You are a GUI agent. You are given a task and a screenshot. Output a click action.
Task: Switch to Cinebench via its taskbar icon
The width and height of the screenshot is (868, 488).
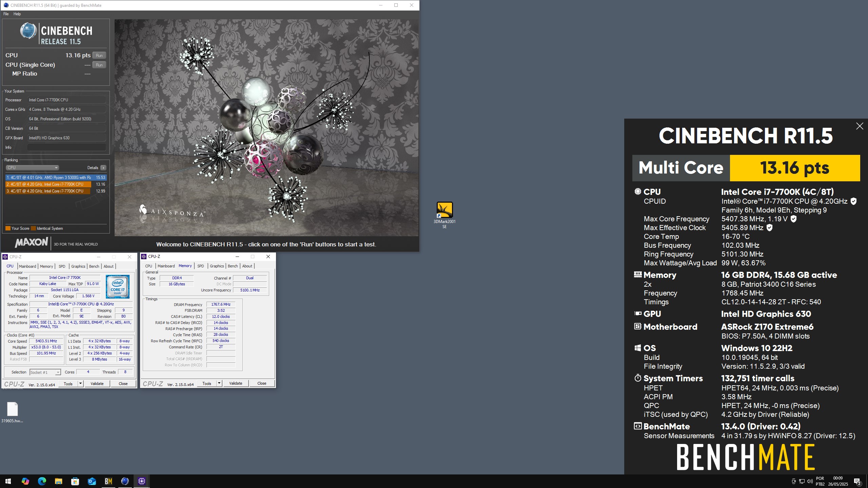point(125,481)
